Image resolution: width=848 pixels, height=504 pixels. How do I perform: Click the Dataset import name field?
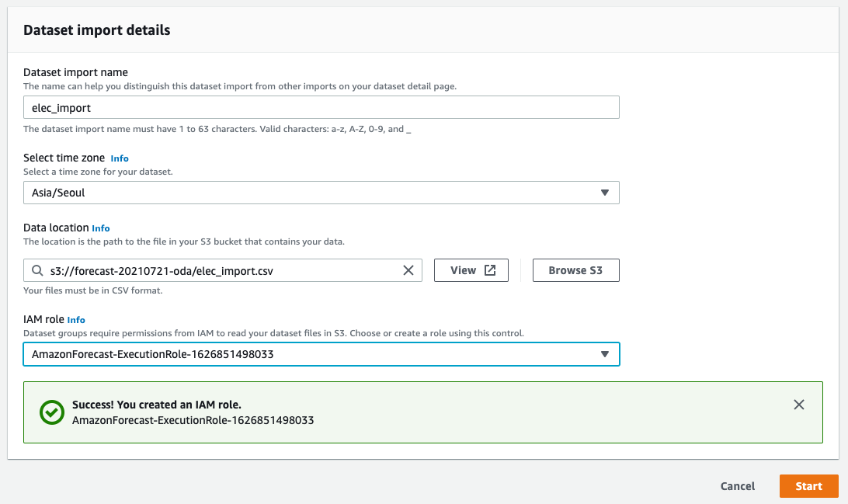321,107
